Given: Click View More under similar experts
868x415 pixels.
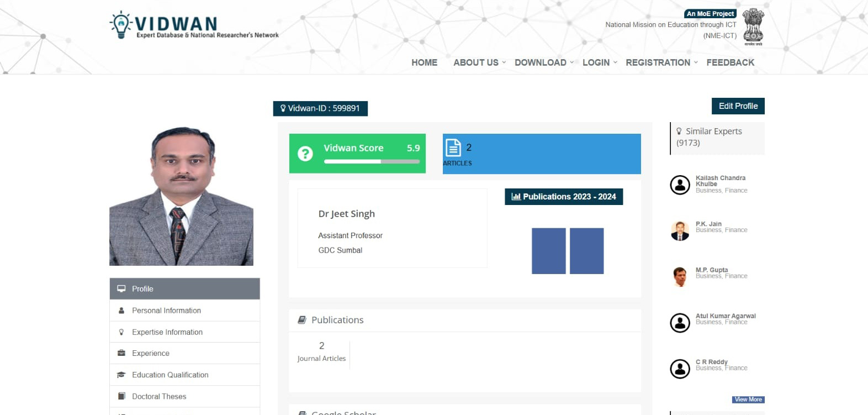Looking at the screenshot, I should point(748,400).
